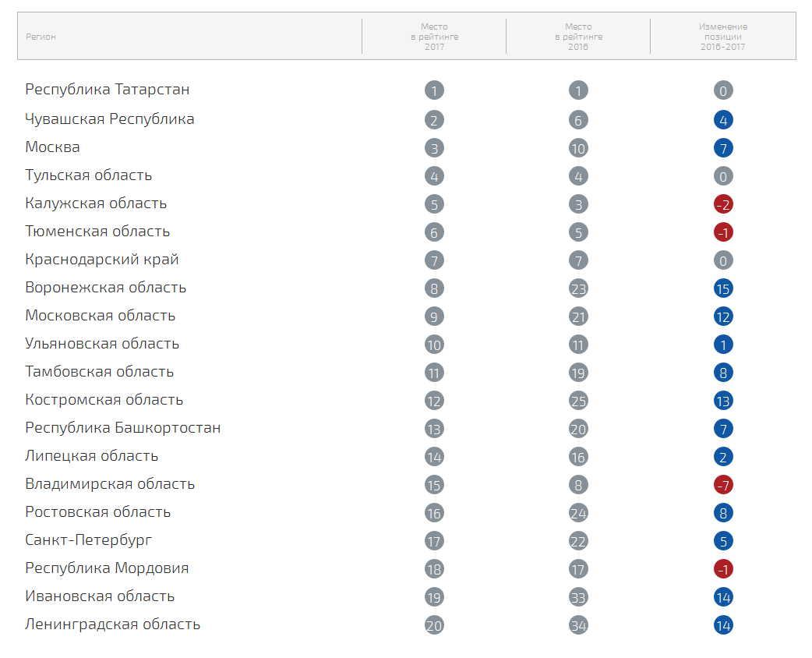Viewport: 812px width, 658px height.
Task: Click Санкт-Петербург's blue "5" change badge
Action: tap(723, 541)
